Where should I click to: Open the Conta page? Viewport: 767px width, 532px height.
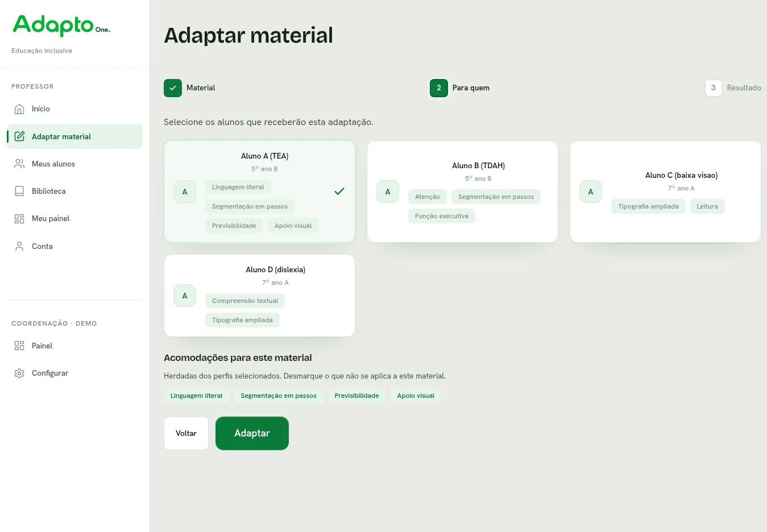(x=74, y=246)
